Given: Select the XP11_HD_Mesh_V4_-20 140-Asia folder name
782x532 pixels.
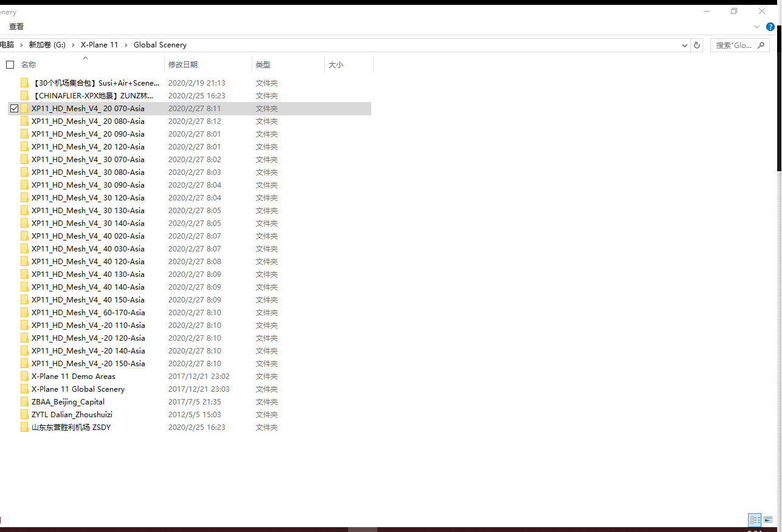Looking at the screenshot, I should pyautogui.click(x=88, y=350).
